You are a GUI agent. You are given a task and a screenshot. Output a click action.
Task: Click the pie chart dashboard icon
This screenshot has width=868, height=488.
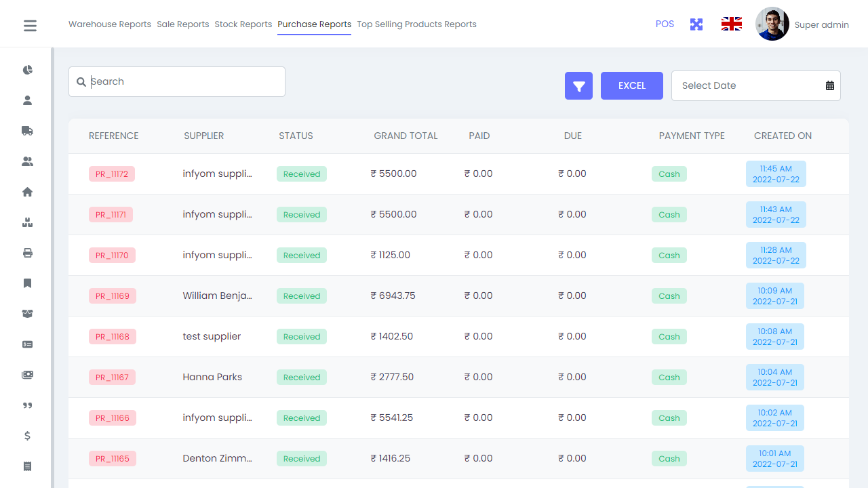tap(28, 70)
